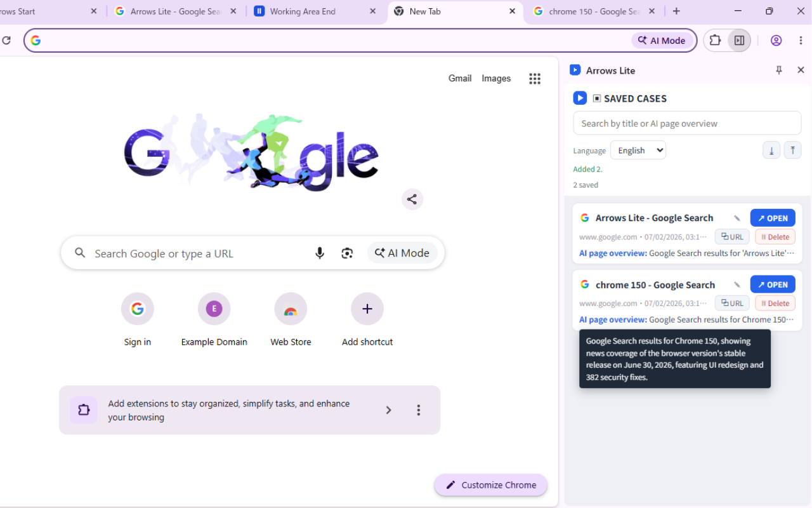Click AI Mode in the address bar
Image resolution: width=812 pixels, height=508 pixels.
(x=662, y=41)
